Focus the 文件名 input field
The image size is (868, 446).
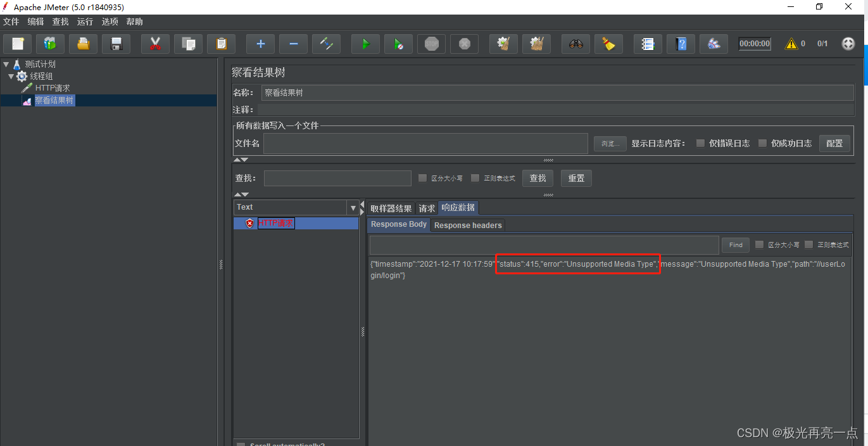click(425, 143)
